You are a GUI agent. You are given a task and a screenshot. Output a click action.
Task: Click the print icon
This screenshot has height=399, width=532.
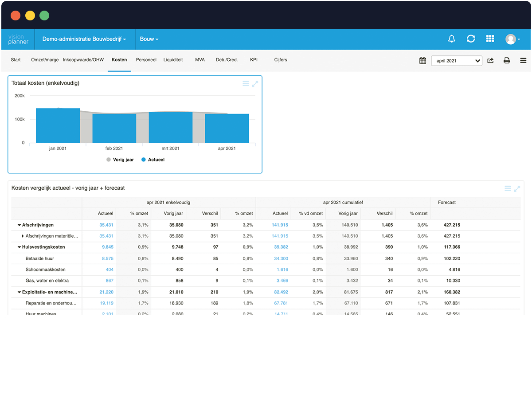pos(507,61)
